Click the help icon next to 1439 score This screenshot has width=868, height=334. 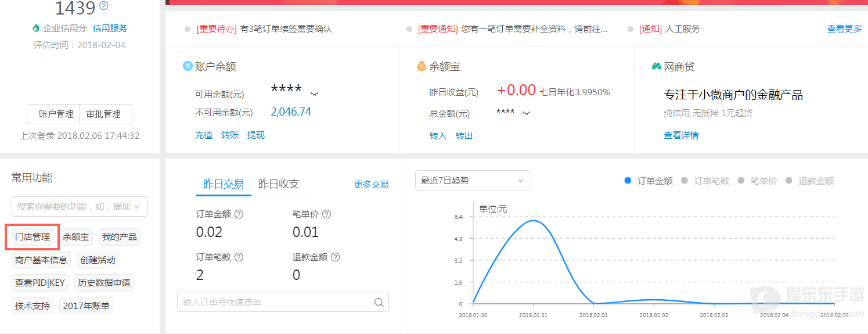pyautogui.click(x=104, y=6)
